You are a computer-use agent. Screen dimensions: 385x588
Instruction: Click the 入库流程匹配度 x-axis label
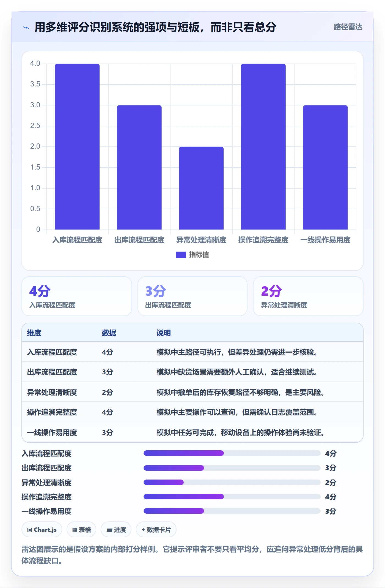click(x=77, y=240)
